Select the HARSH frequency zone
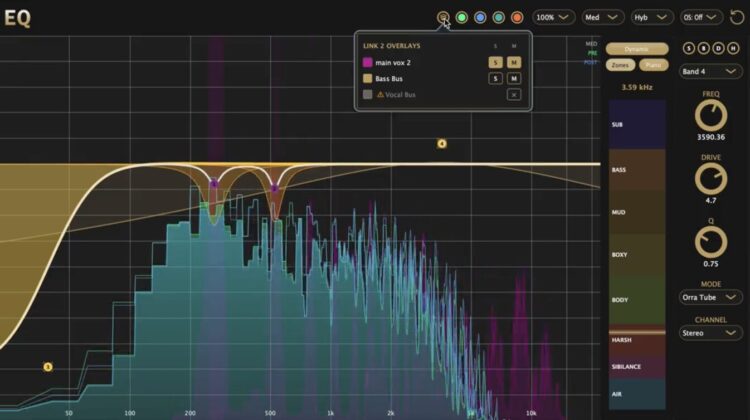Viewport: 750px width, 420px height. click(637, 341)
